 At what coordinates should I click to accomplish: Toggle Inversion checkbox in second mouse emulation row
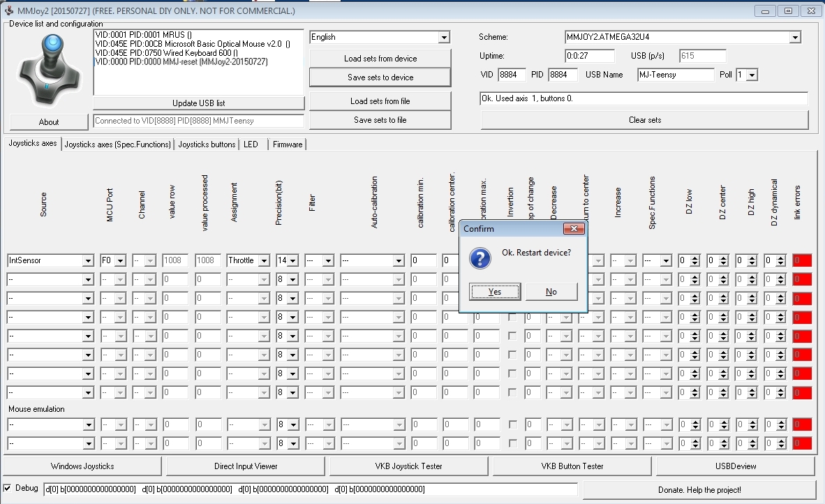pos(513,443)
